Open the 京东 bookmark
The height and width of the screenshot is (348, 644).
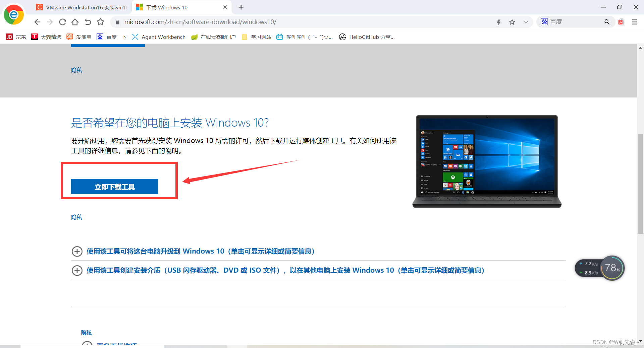(16, 37)
